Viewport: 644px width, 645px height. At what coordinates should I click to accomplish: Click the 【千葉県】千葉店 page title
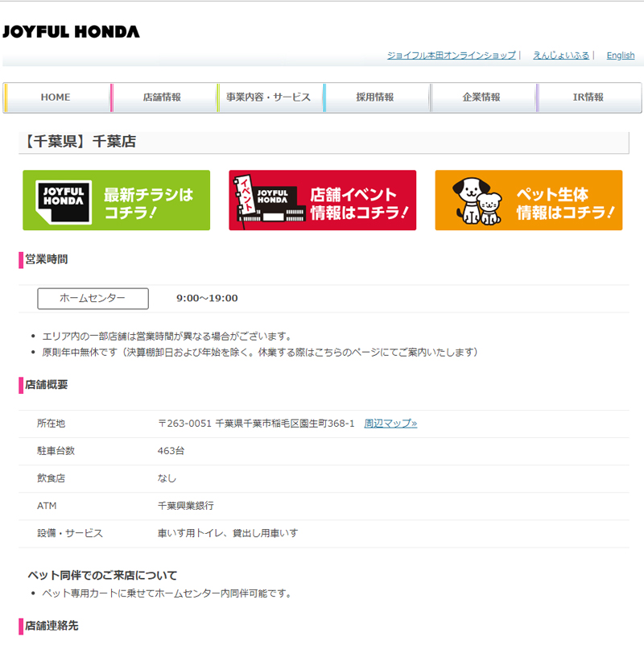click(81, 142)
